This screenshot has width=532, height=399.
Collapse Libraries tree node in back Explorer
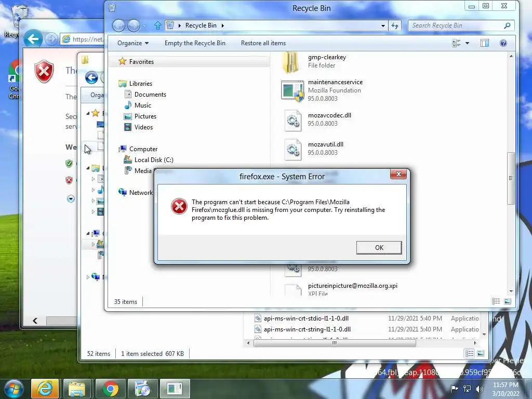pos(88,168)
